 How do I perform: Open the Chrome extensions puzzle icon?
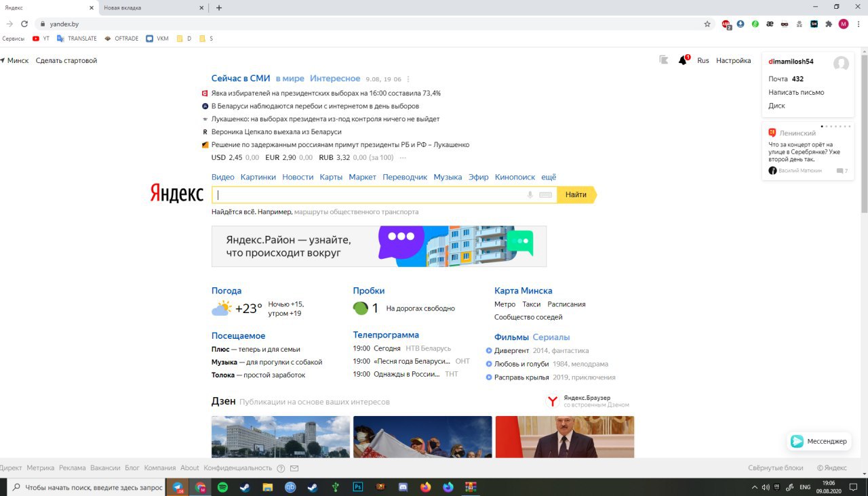pyautogui.click(x=829, y=24)
